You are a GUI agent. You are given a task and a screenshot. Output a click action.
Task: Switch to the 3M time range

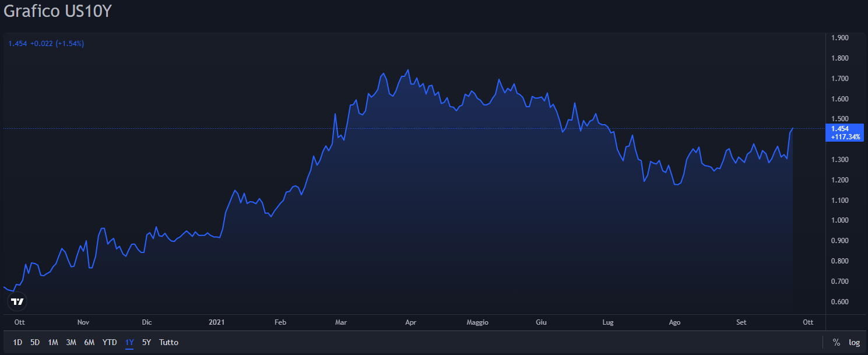pyautogui.click(x=71, y=342)
